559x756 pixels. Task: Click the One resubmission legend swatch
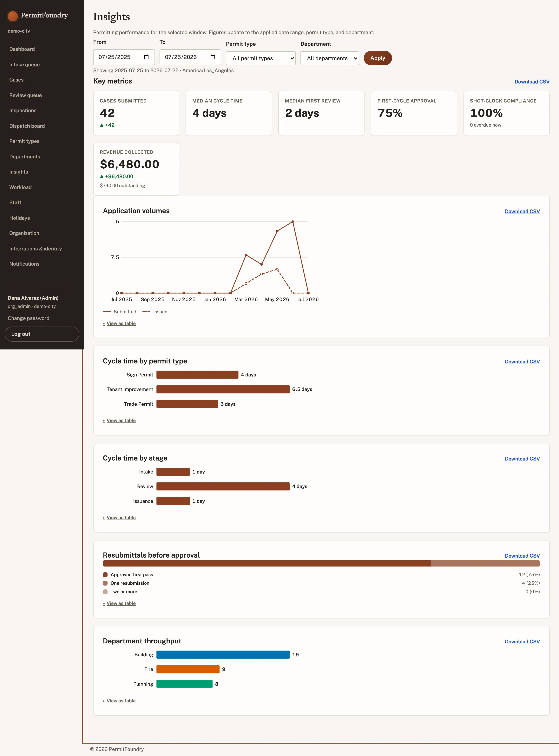(x=105, y=583)
